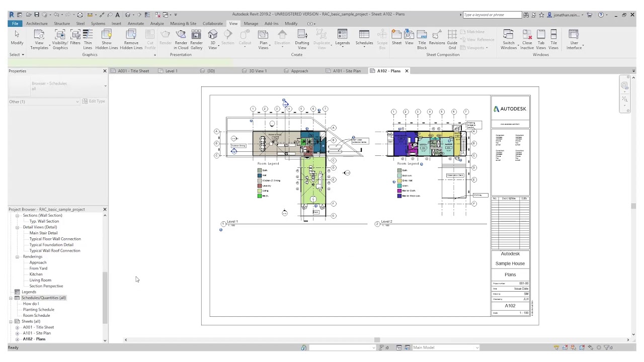
Task: Open the Legends dropdown
Action: point(342,37)
